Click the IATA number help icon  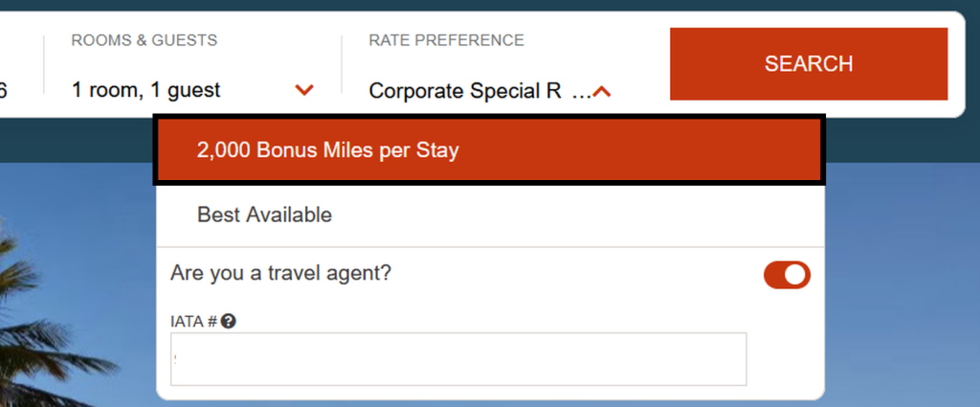point(228,322)
